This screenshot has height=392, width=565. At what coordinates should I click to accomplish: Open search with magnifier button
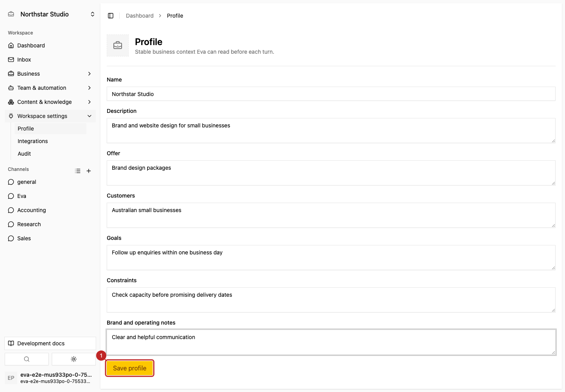27,359
